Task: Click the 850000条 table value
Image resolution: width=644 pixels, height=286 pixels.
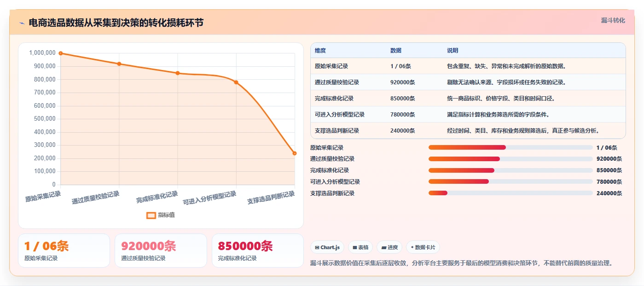Action: [403, 99]
